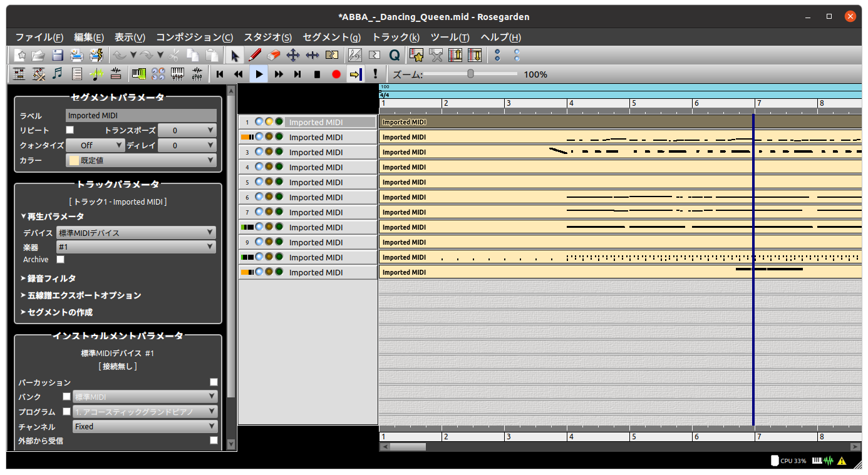Toggle the パーカッション checkbox
The height and width of the screenshot is (475, 868).
click(x=214, y=382)
